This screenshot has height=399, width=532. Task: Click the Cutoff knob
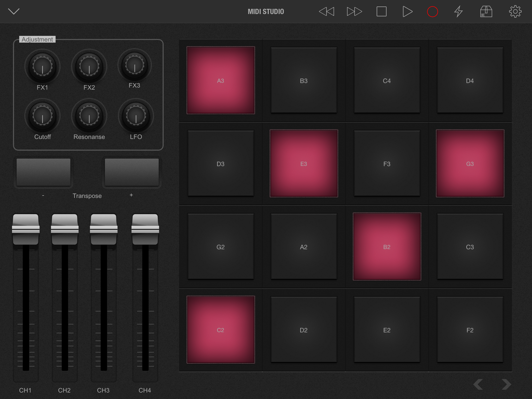tap(43, 116)
